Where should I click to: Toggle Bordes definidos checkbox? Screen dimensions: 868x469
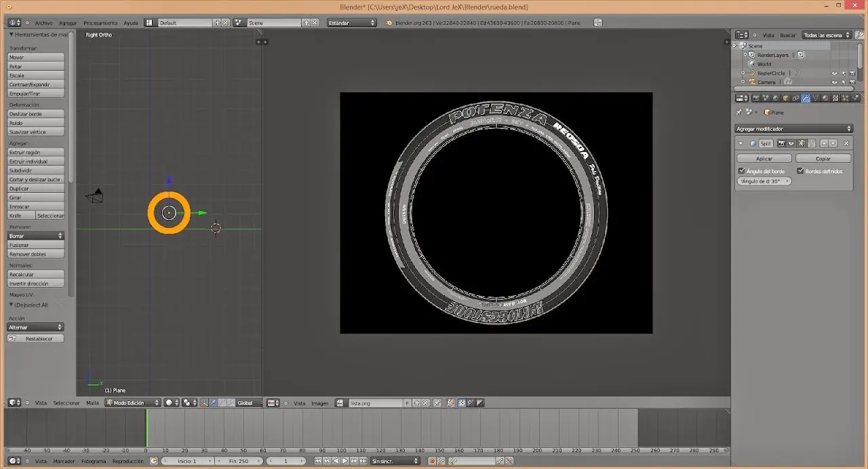[x=800, y=171]
